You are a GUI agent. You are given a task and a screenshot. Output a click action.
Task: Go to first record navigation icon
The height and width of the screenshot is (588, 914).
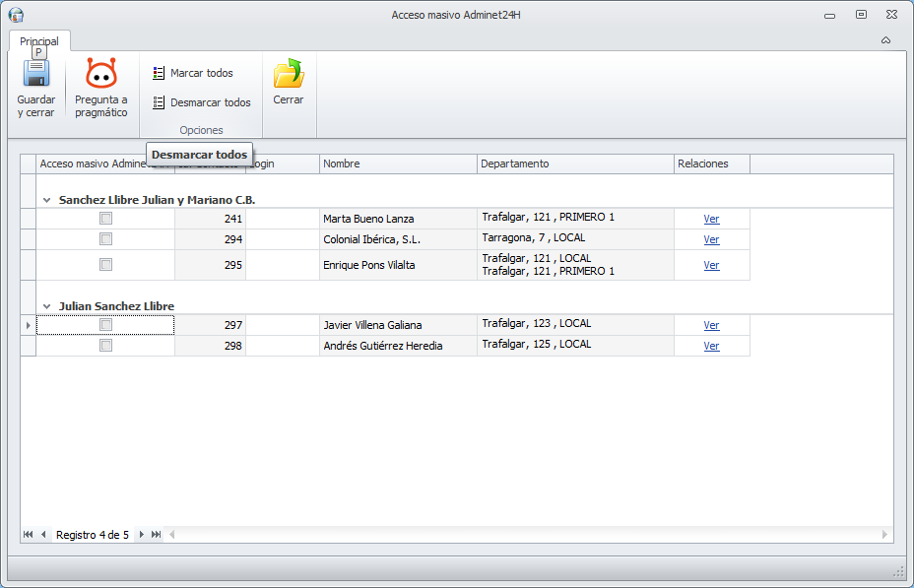28,535
